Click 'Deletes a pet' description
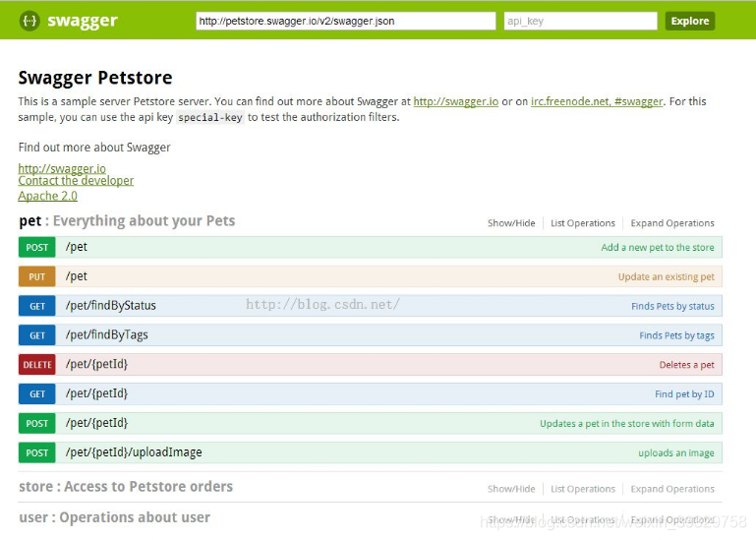This screenshot has height=540, width=756. tap(686, 365)
